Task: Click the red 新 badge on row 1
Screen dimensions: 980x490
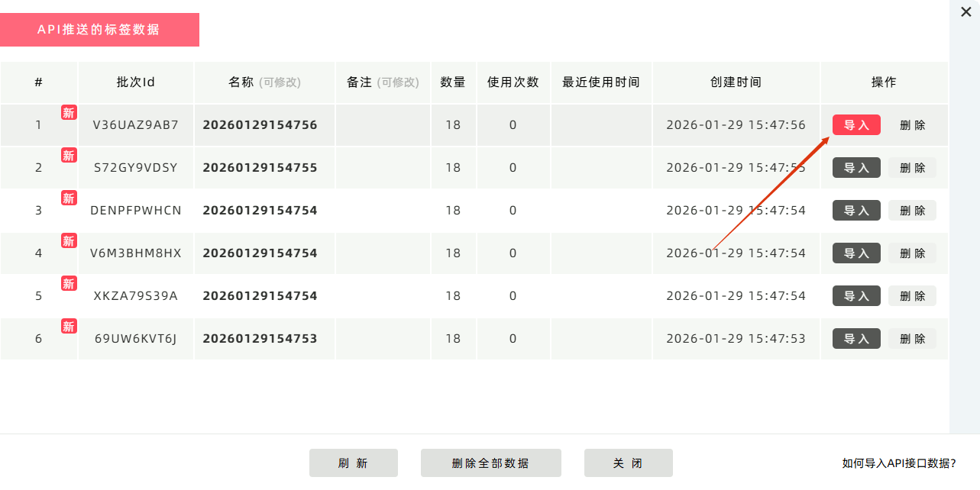Action: [x=69, y=113]
